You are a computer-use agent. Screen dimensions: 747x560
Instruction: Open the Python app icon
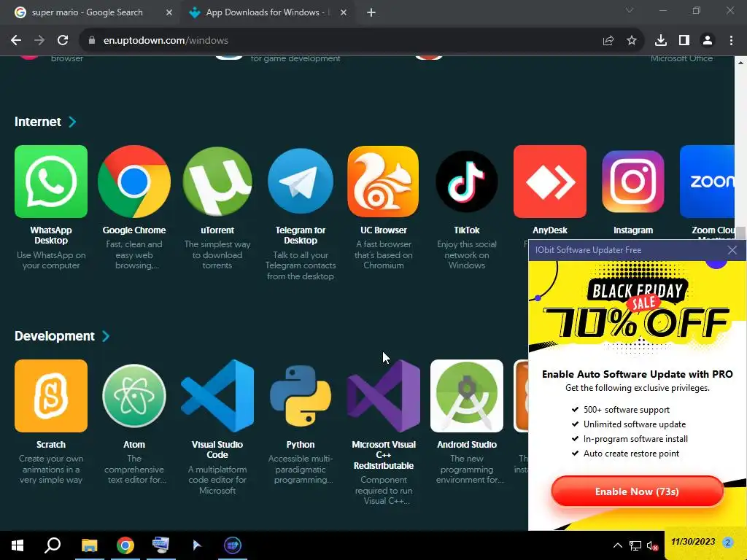(300, 396)
